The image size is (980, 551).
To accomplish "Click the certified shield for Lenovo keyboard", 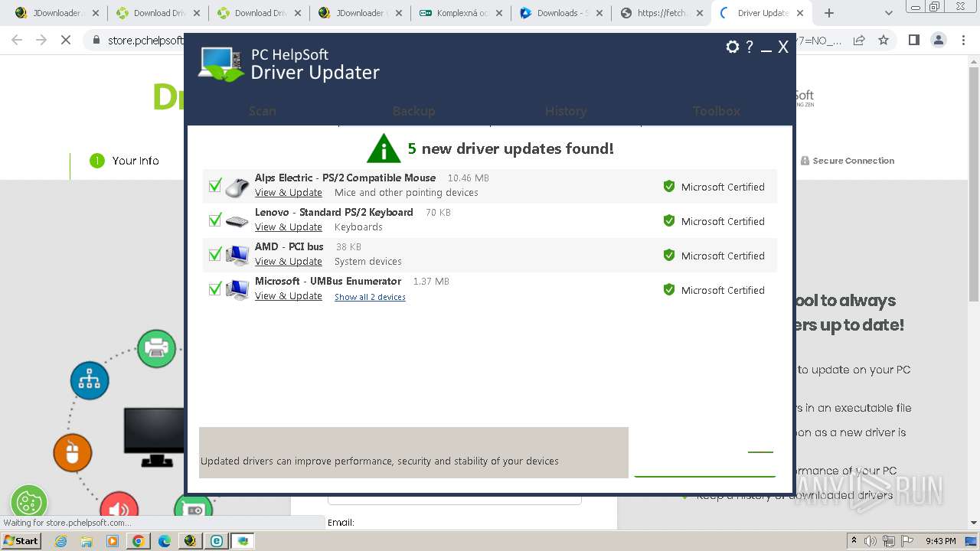I will 669,220.
